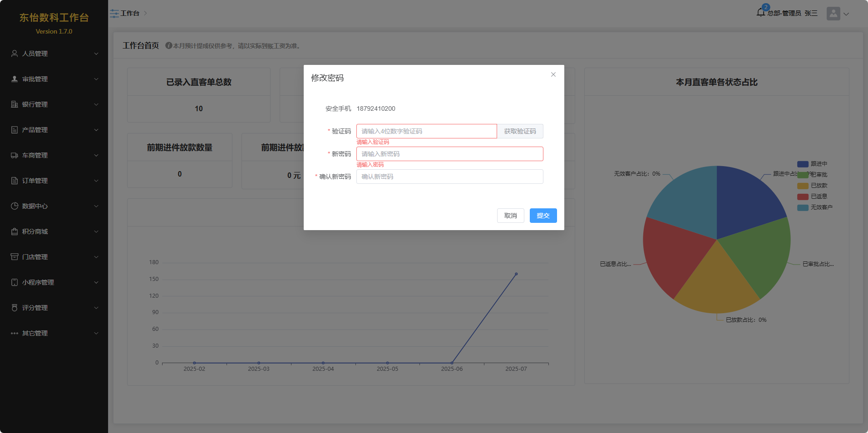This screenshot has height=433, width=868.
Task: Click the 积分商城 shopping bag icon
Action: click(15, 231)
